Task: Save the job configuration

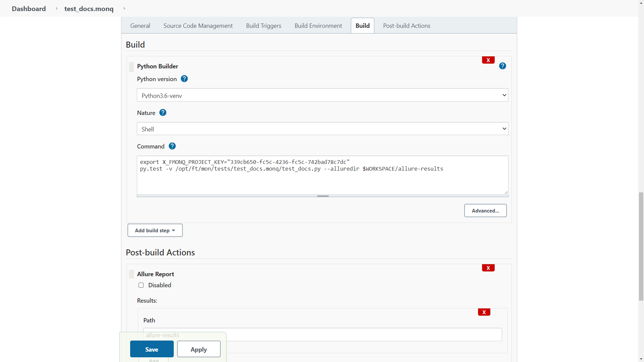Action: [x=152, y=349]
